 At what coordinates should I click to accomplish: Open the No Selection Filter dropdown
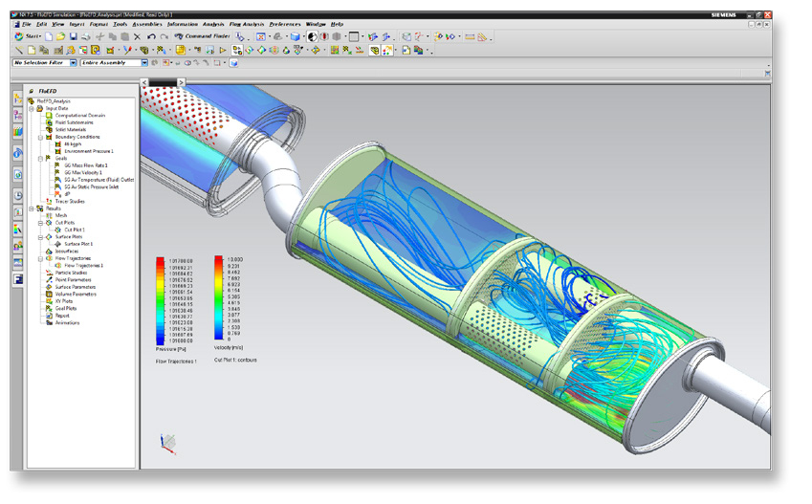click(75, 62)
